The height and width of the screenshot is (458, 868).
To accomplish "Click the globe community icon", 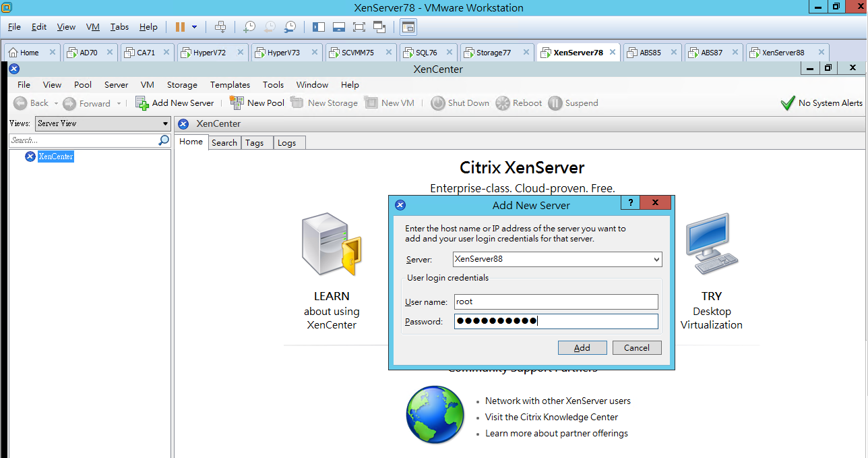I will pos(435,415).
